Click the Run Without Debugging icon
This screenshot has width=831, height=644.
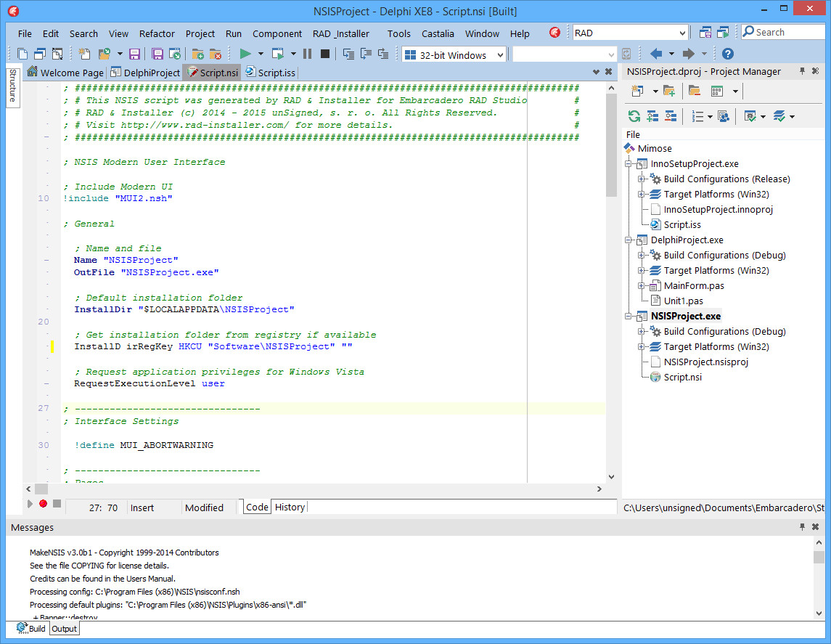click(278, 54)
